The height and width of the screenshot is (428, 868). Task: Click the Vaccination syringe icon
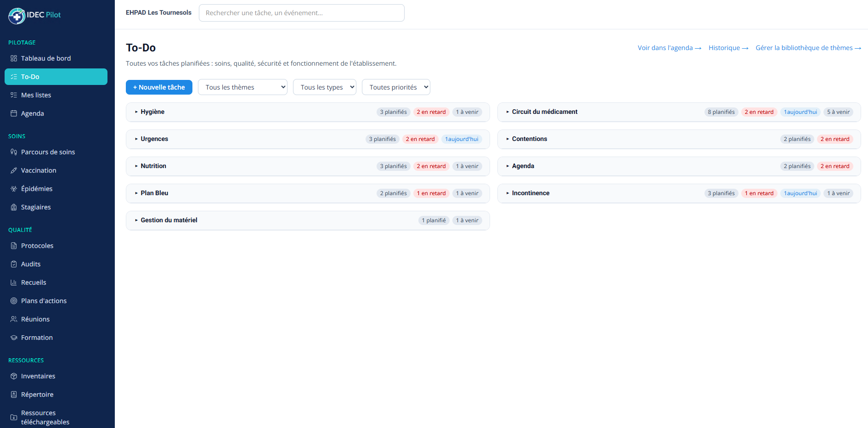click(14, 170)
